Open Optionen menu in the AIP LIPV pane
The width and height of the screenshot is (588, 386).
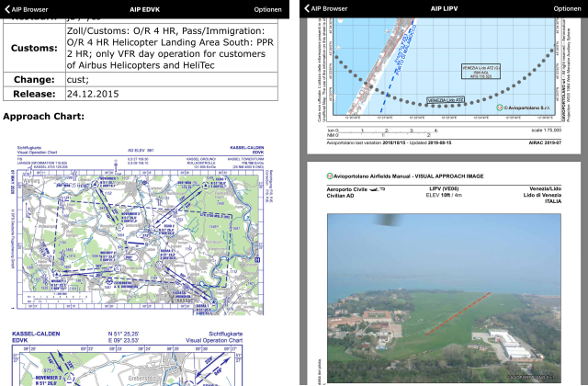coord(567,8)
